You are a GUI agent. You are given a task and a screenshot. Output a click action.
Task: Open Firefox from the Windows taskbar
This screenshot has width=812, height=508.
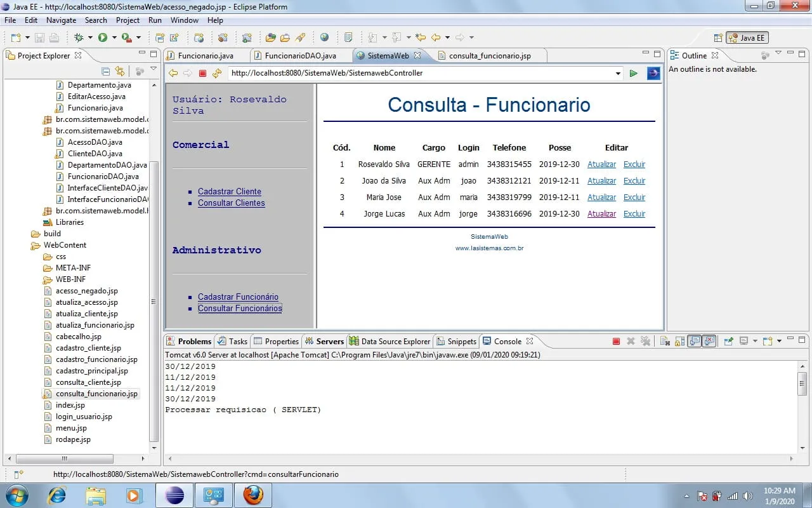[x=253, y=495]
